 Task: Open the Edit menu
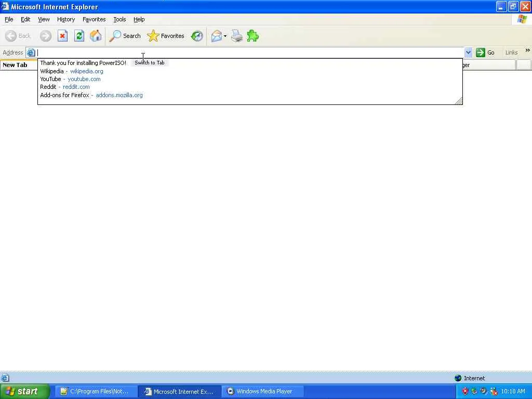point(25,19)
